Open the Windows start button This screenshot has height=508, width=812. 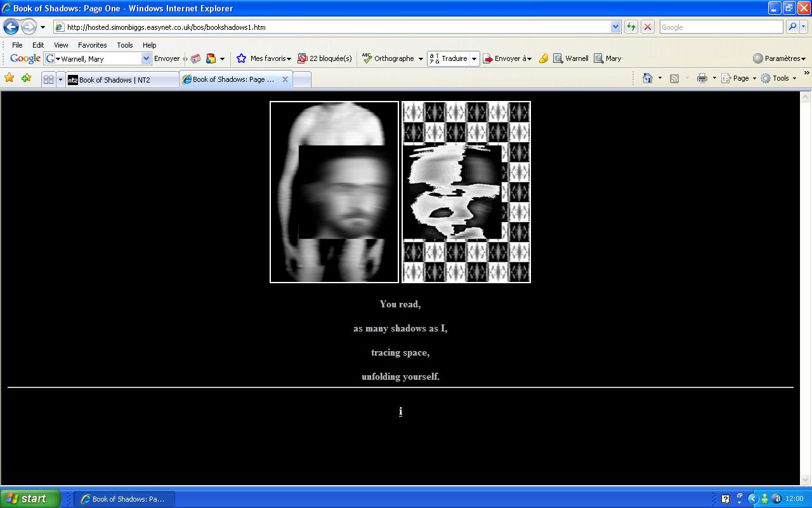pos(30,498)
